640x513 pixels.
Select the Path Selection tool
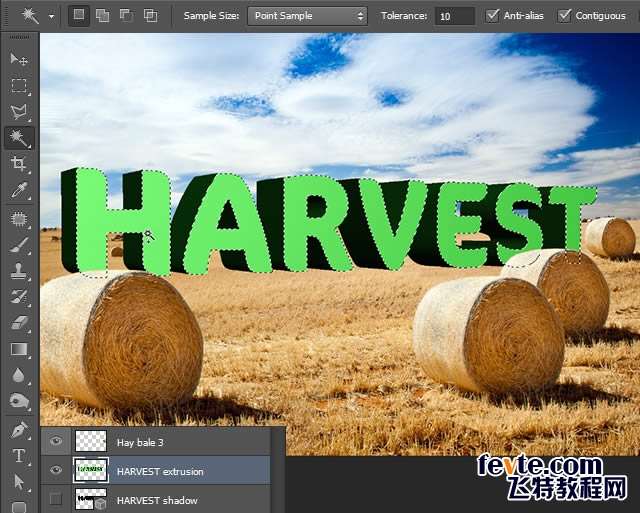(19, 482)
